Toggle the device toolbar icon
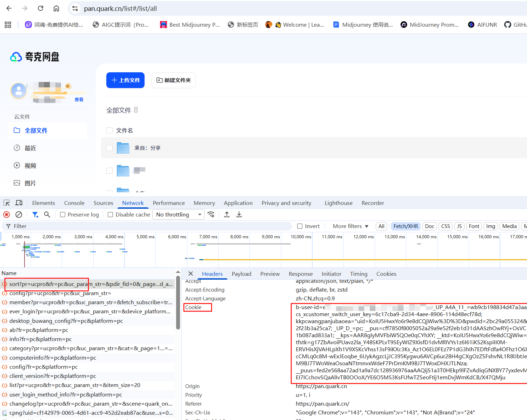The width and height of the screenshot is (527, 420). click(x=19, y=203)
